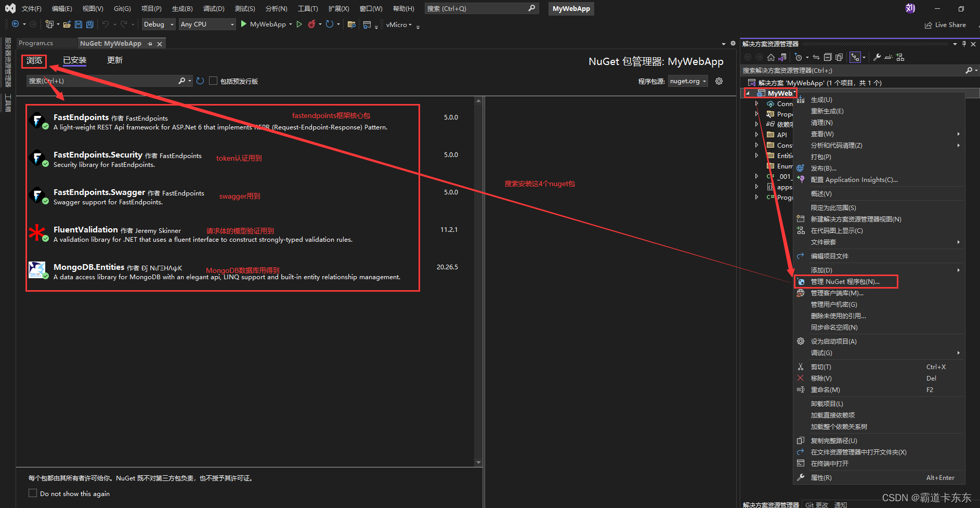Select the 浏览 Browse tab
This screenshot has height=508, width=980.
[34, 60]
